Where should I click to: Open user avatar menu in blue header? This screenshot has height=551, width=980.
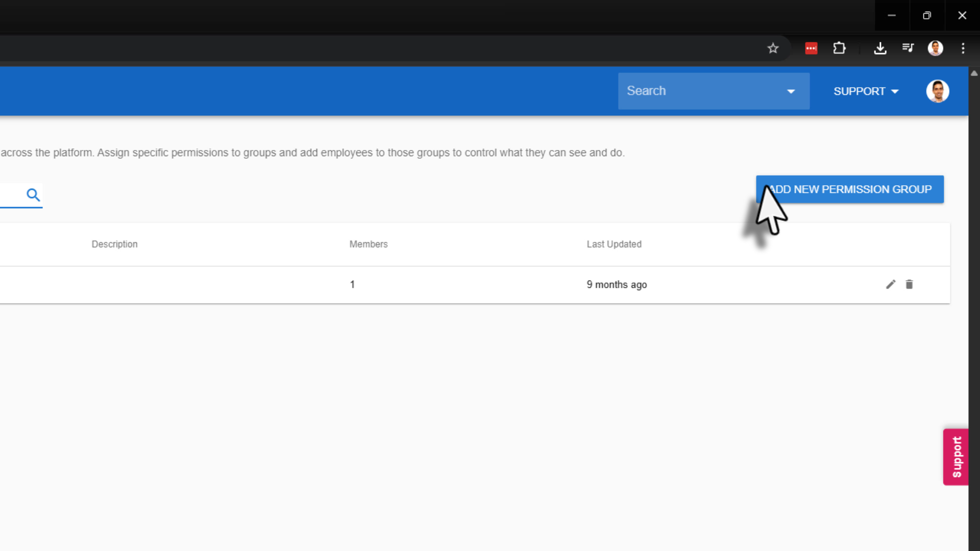point(938,91)
